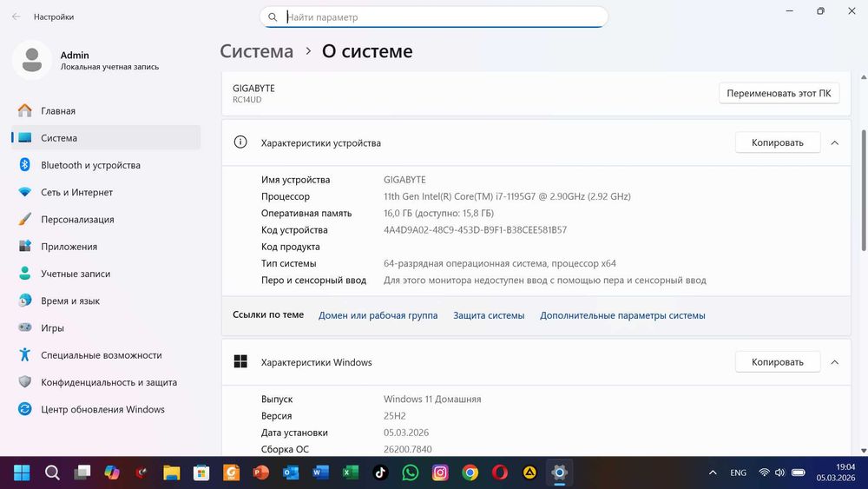
Task: Click the back arrow in Settings header
Action: point(16,17)
